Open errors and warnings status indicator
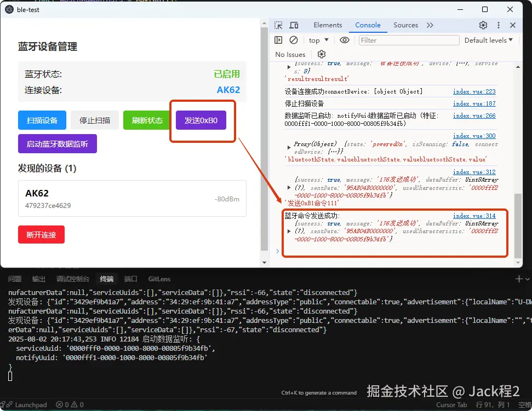The image size is (532, 411). point(70,404)
